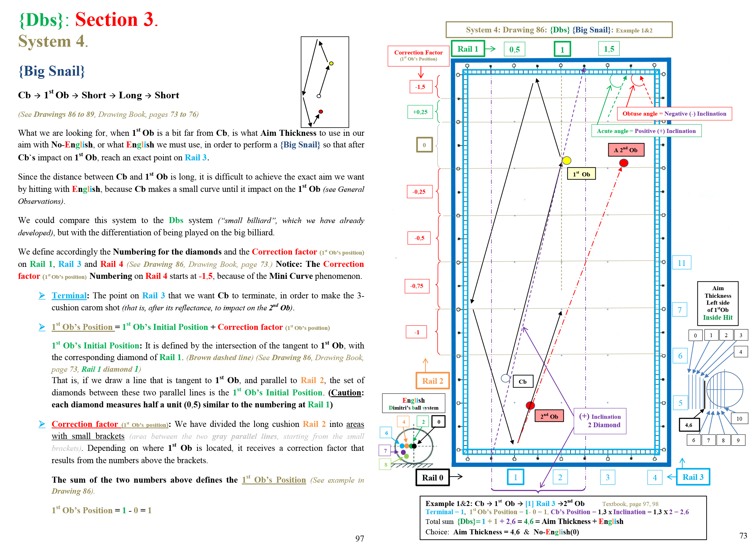Click the 'Cb → 1st Ob → Short → Long → Short' line
The image size is (756, 546).
tap(98, 95)
